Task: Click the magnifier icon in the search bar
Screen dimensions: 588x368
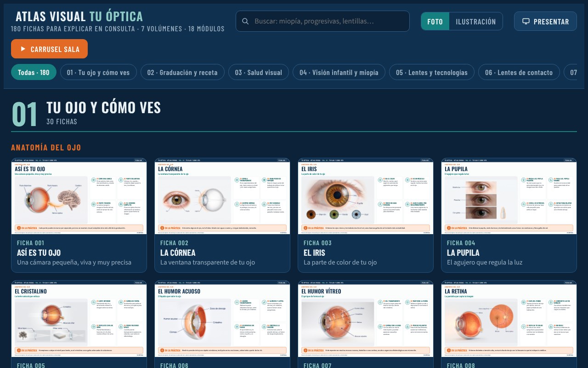Action: click(x=245, y=21)
